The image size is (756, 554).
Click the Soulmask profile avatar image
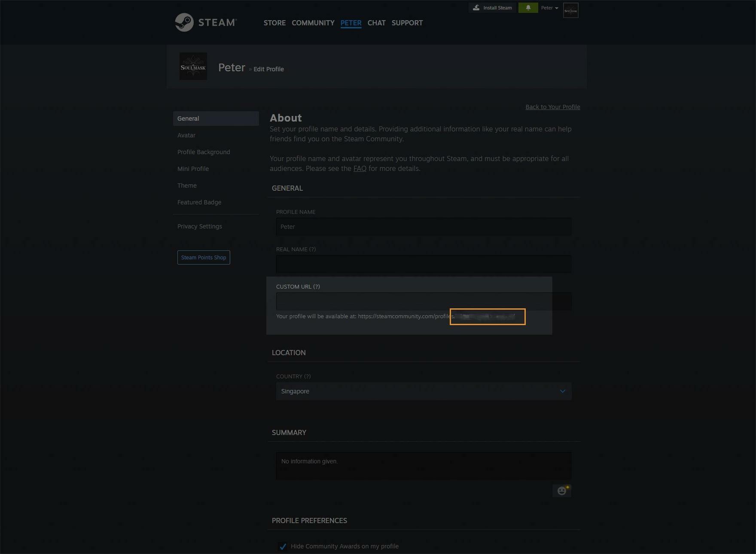193,67
